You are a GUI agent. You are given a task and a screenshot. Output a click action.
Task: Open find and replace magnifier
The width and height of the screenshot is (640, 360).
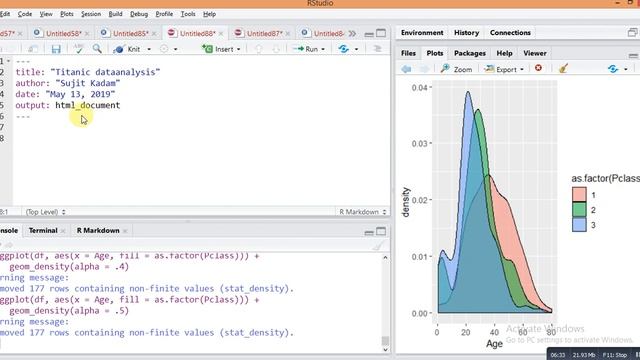(x=97, y=49)
